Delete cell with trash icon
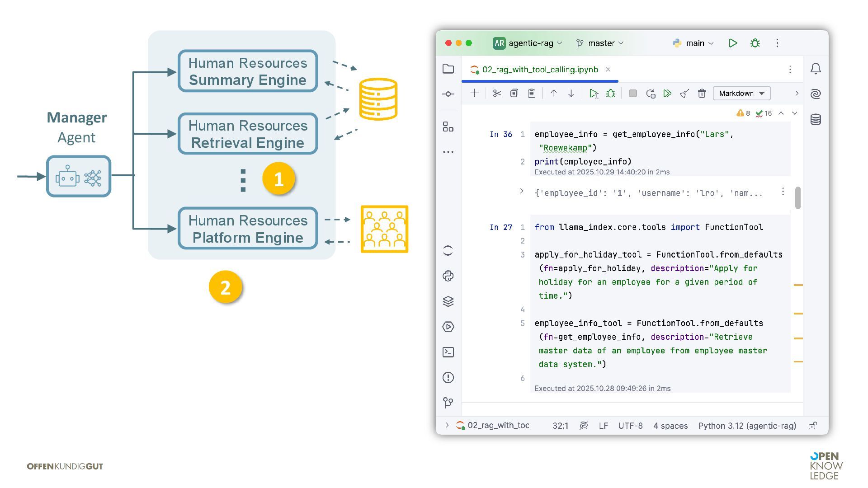Screen dimensions: 868x488 pos(702,94)
